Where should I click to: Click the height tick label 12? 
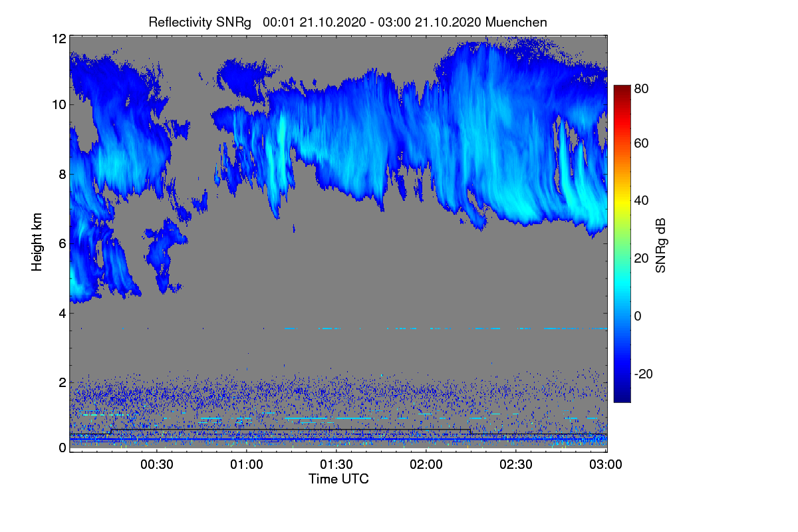(59, 39)
